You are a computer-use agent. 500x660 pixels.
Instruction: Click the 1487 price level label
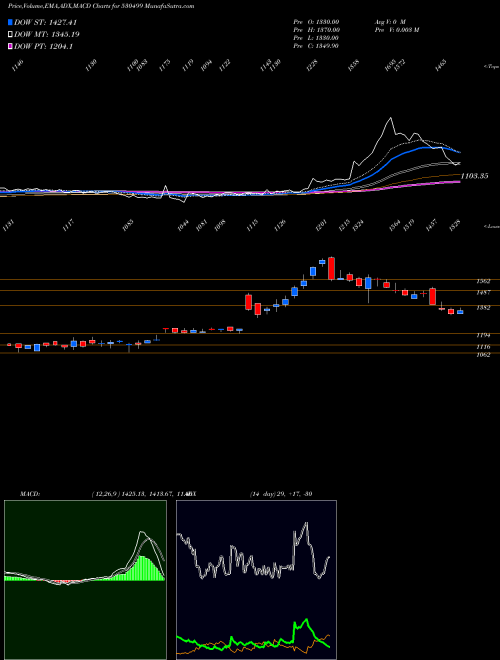click(x=483, y=292)
